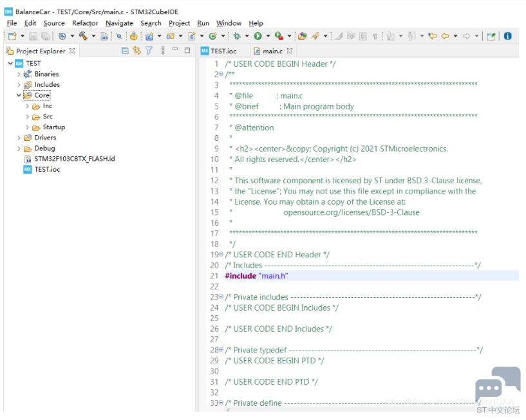The image size is (526, 420).
Task: Open the Project menu
Action: tap(179, 23)
